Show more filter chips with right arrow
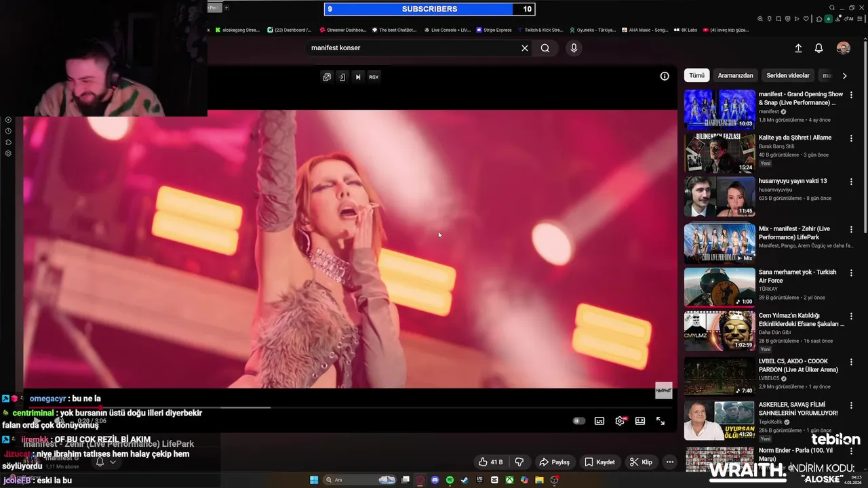The height and width of the screenshot is (488, 868). (x=844, y=76)
